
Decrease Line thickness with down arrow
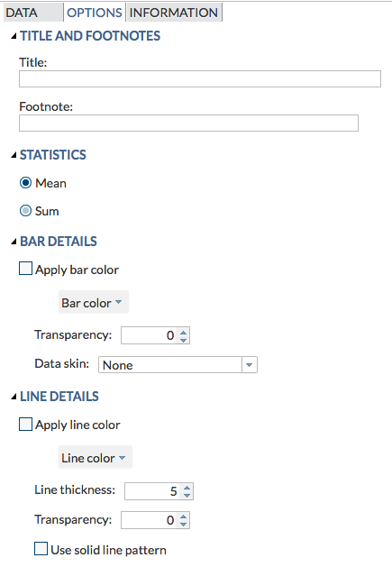click(x=187, y=496)
